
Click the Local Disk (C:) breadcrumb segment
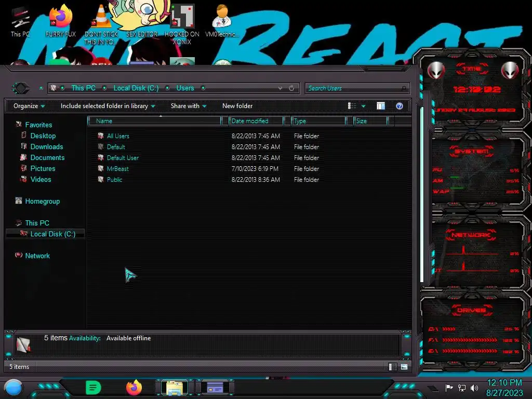pyautogui.click(x=136, y=88)
